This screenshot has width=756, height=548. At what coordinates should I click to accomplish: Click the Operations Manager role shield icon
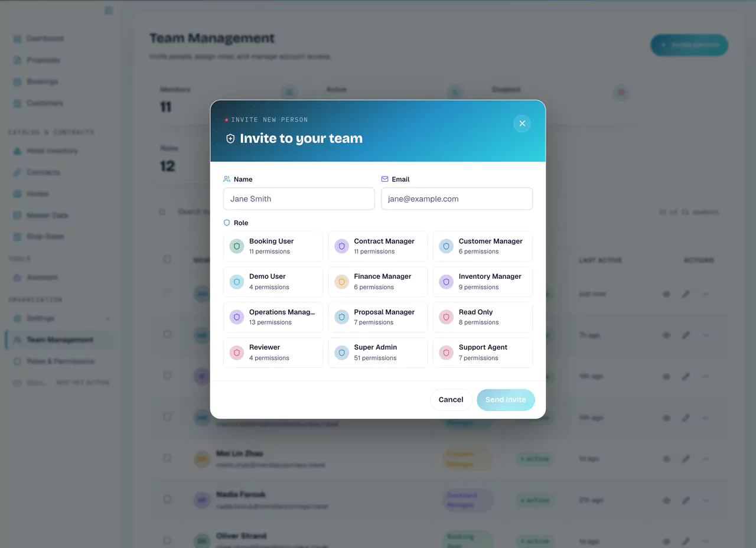click(237, 317)
